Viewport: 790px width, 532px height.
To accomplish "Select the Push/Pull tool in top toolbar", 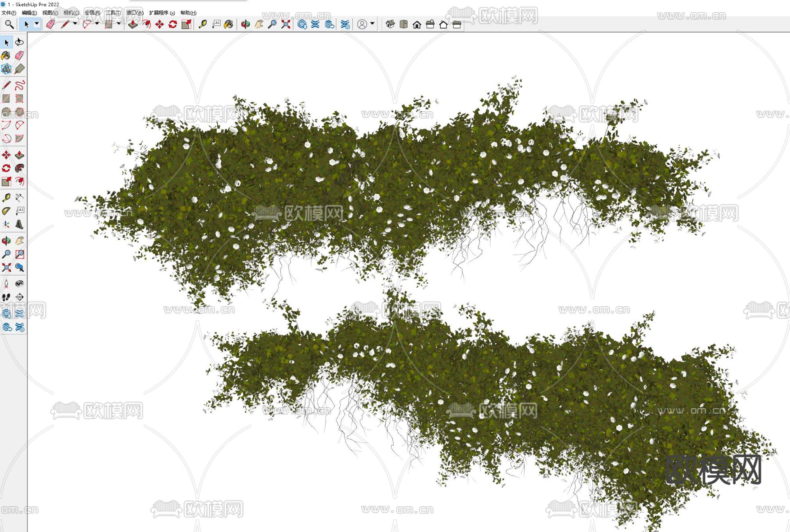I will coord(133,24).
